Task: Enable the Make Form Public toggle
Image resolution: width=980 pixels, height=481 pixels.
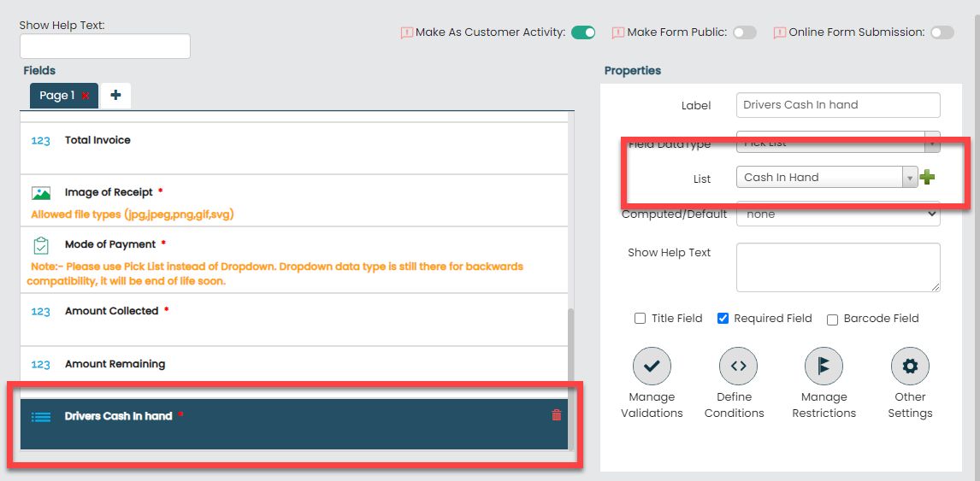Action: pyautogui.click(x=744, y=32)
